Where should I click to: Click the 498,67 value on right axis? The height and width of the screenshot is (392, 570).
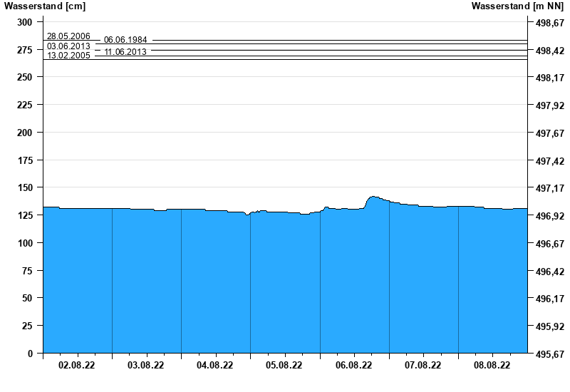coord(549,23)
